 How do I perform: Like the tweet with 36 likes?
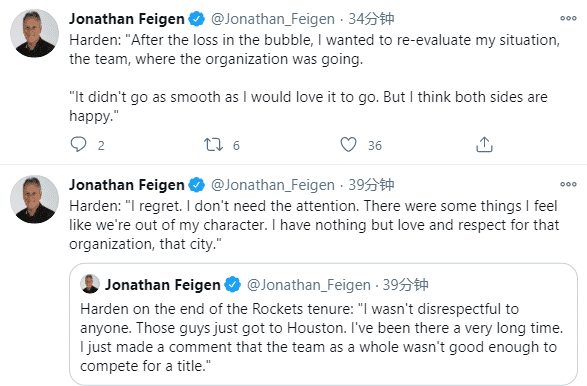coord(348,145)
